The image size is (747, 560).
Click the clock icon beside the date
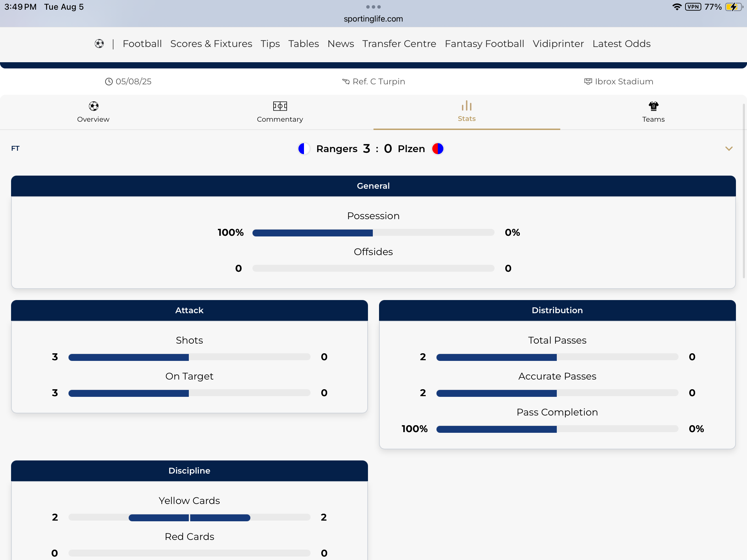point(109,82)
